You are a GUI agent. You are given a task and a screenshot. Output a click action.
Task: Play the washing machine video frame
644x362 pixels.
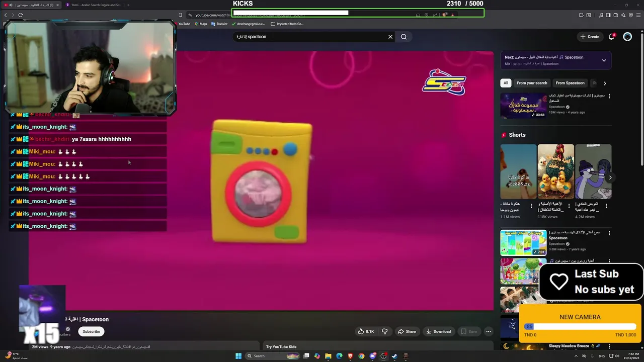(261, 181)
